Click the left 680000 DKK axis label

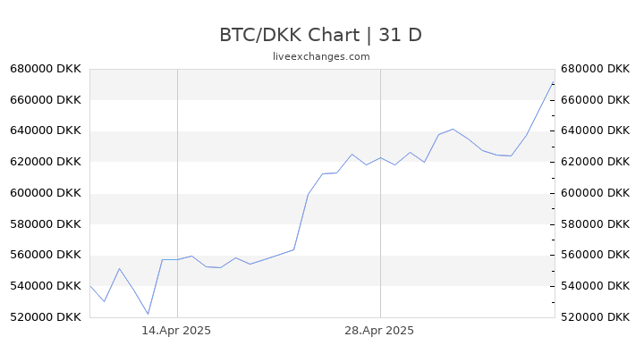click(x=46, y=69)
